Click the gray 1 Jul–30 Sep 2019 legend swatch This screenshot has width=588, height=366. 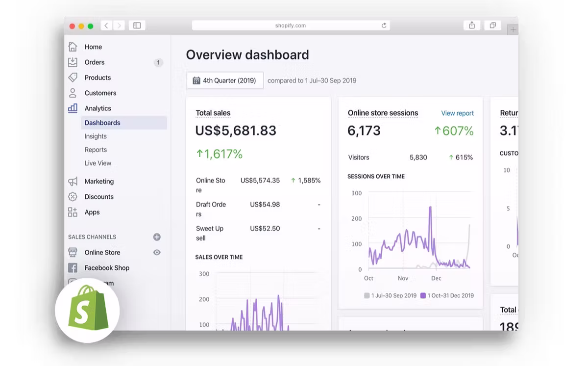click(x=367, y=296)
